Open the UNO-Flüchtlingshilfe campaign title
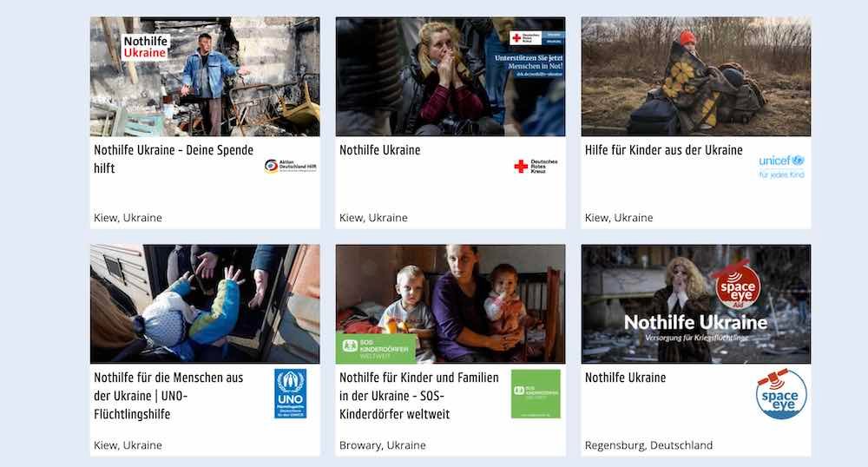868x467 pixels. (x=168, y=396)
